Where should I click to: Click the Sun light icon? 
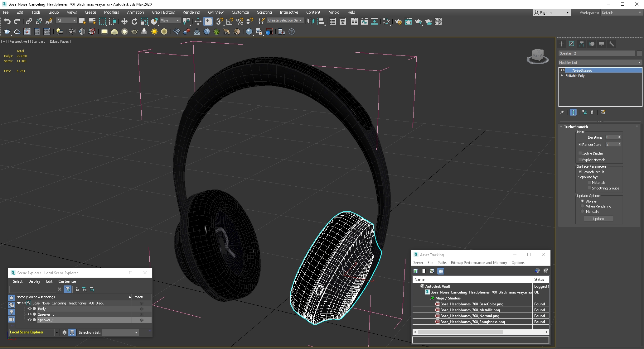[x=154, y=31]
